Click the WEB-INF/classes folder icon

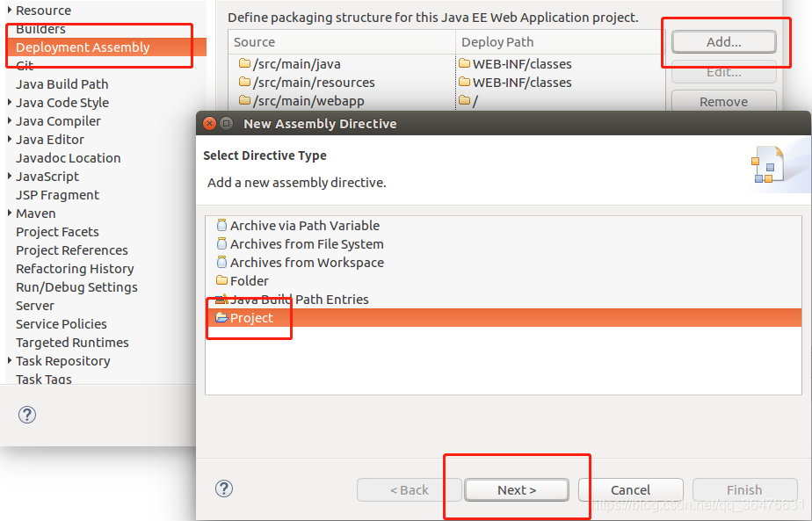click(464, 63)
